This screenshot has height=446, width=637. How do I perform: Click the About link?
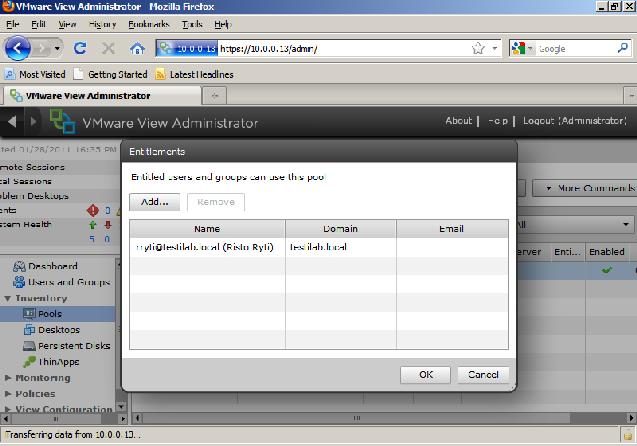(459, 121)
